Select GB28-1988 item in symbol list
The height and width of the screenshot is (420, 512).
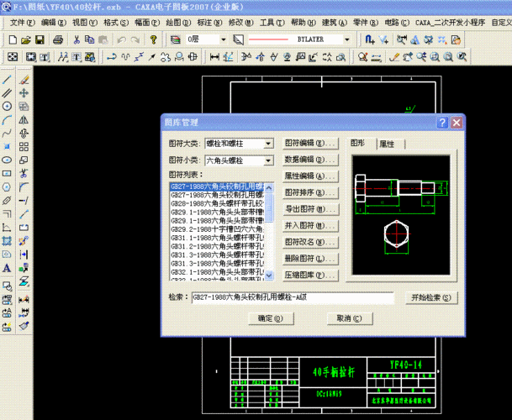[217, 203]
